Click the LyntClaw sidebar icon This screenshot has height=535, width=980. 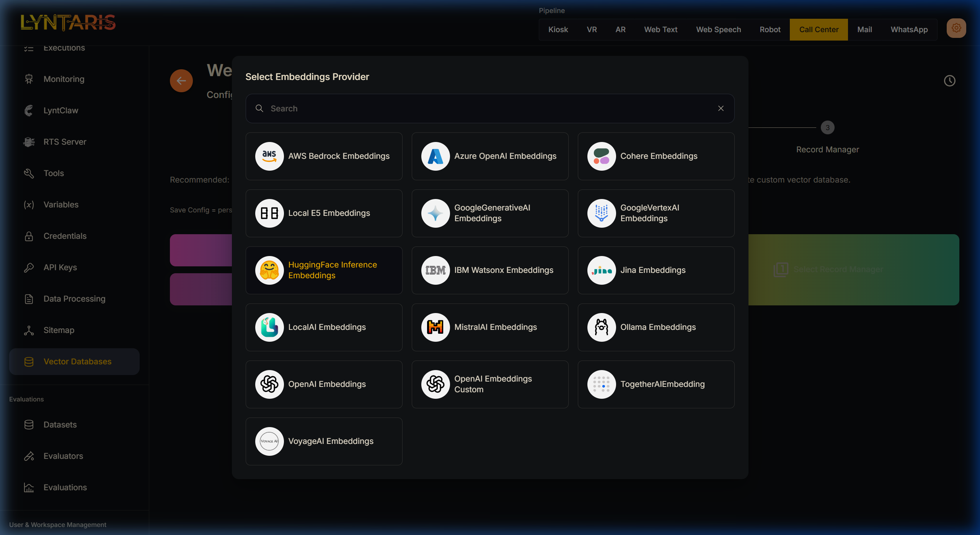coord(29,111)
